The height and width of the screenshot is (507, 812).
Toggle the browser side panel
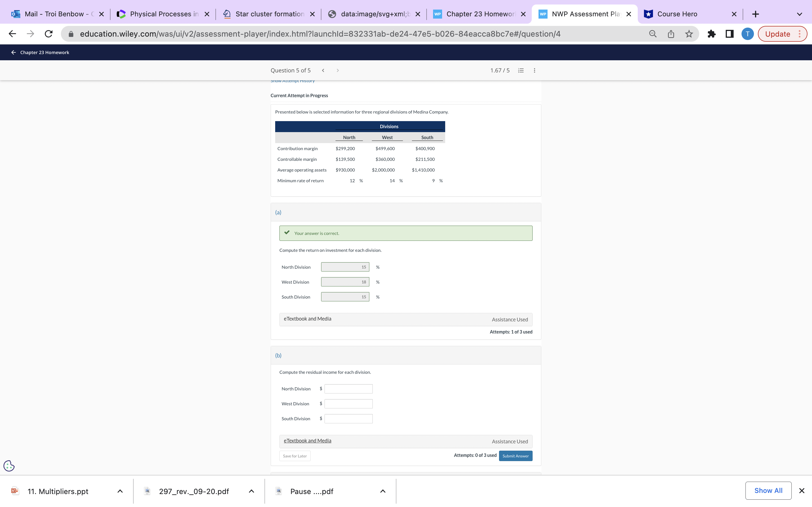click(729, 34)
